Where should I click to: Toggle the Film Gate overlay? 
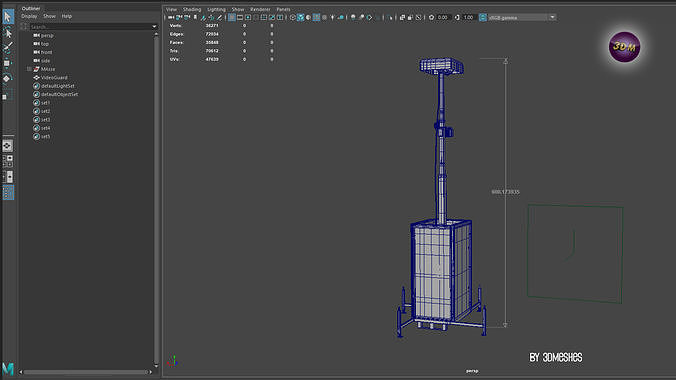pyautogui.click(x=240, y=17)
